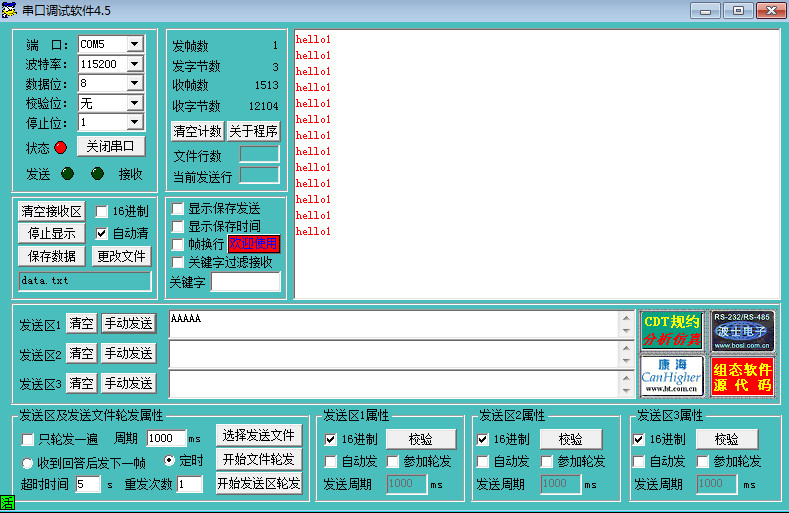Click the 停止显示 button

(x=51, y=234)
